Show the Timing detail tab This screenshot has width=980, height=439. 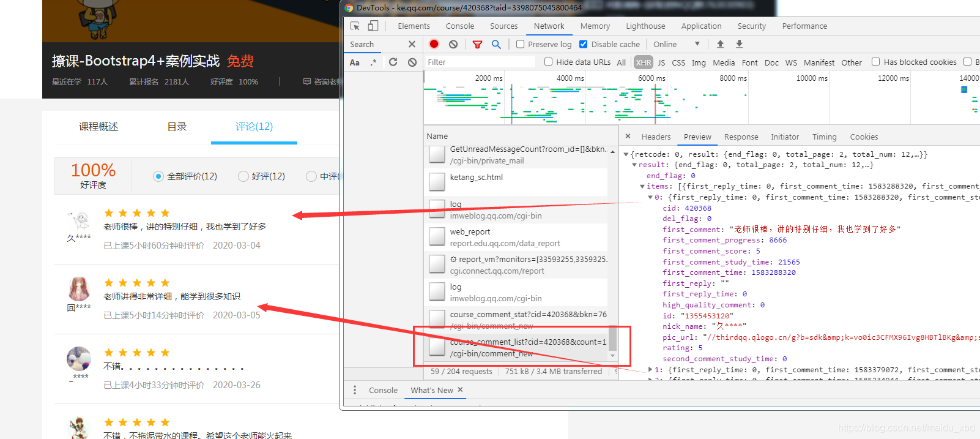(x=824, y=137)
